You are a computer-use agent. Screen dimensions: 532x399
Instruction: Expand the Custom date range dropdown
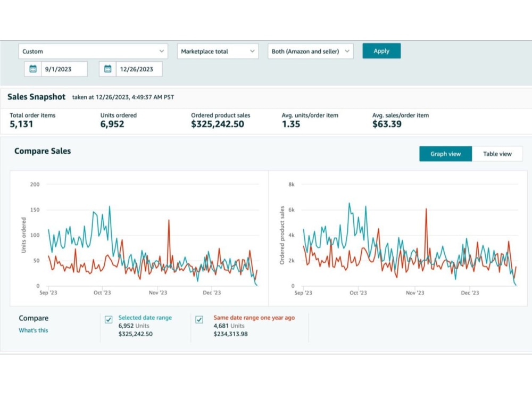click(x=93, y=51)
